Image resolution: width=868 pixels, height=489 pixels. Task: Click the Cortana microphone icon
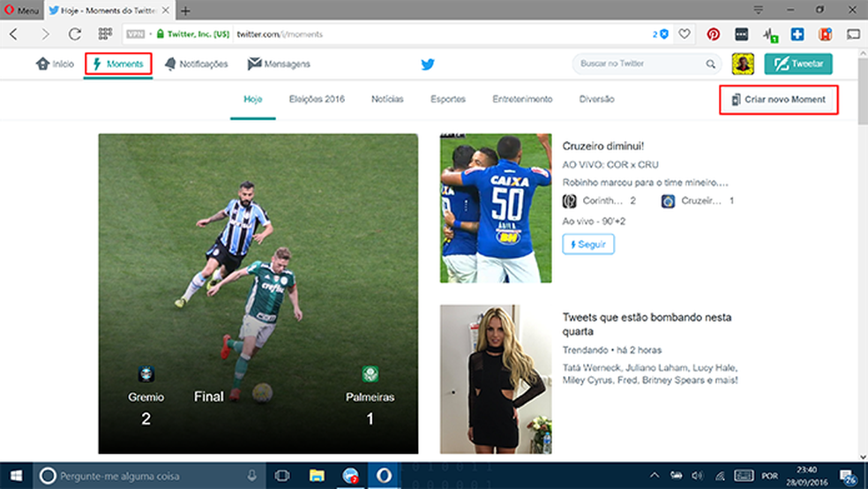coord(252,475)
